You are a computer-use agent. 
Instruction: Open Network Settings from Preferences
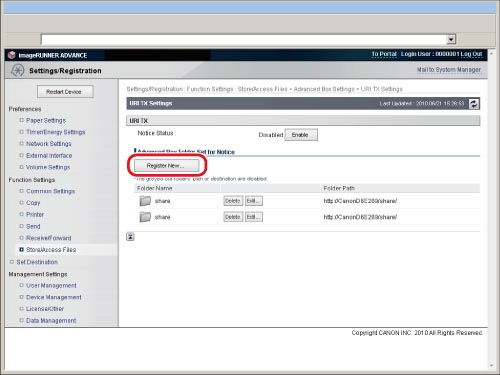click(49, 144)
